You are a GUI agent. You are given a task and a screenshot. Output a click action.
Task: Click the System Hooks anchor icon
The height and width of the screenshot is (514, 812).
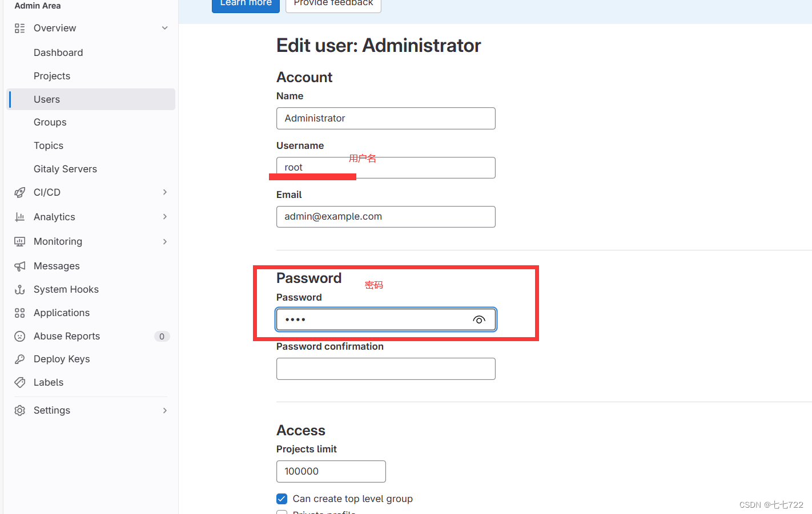tap(20, 289)
